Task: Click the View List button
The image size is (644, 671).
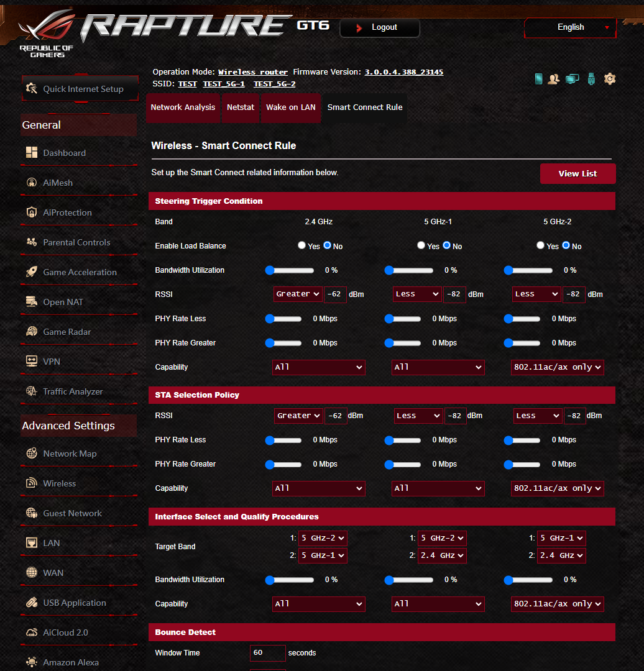Action: coord(577,174)
